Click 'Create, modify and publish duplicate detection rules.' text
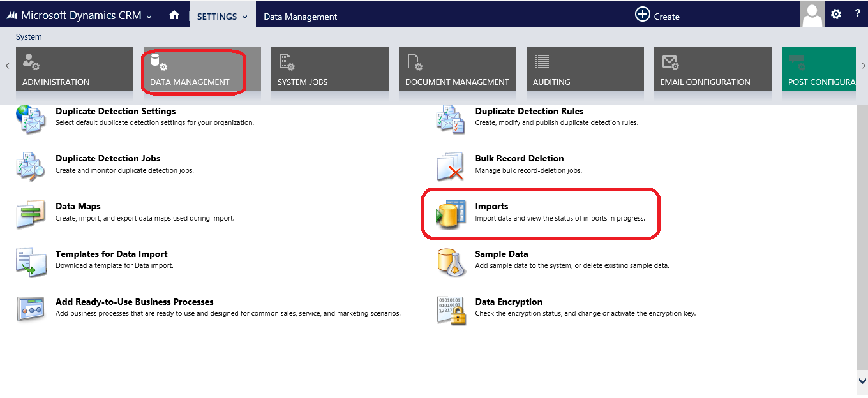The image size is (868, 398). click(557, 122)
